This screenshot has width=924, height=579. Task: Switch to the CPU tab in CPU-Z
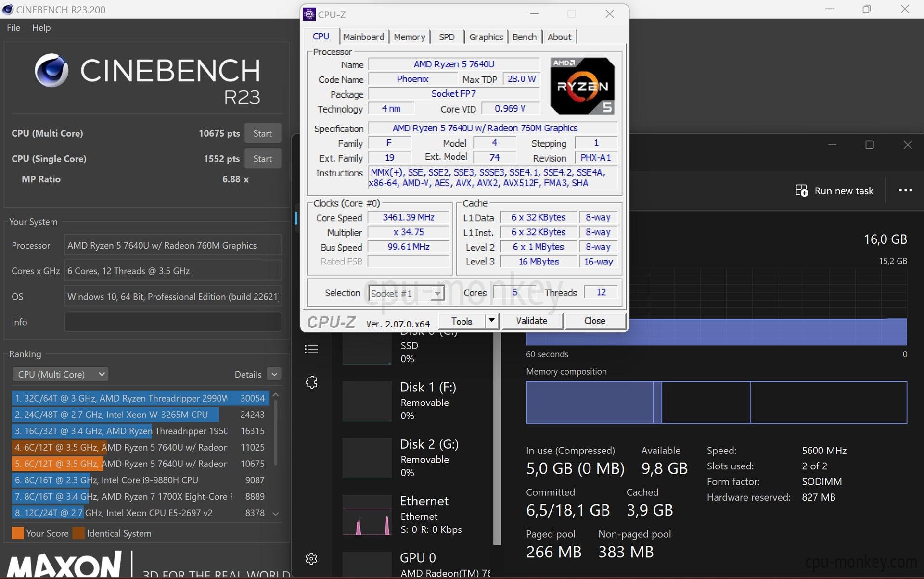[x=321, y=37]
